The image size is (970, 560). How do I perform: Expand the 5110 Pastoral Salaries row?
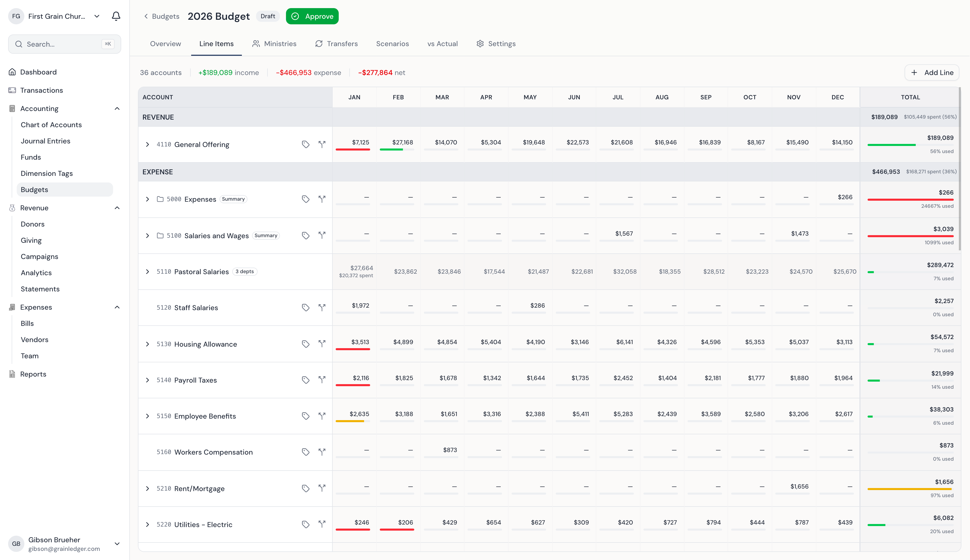tap(147, 272)
